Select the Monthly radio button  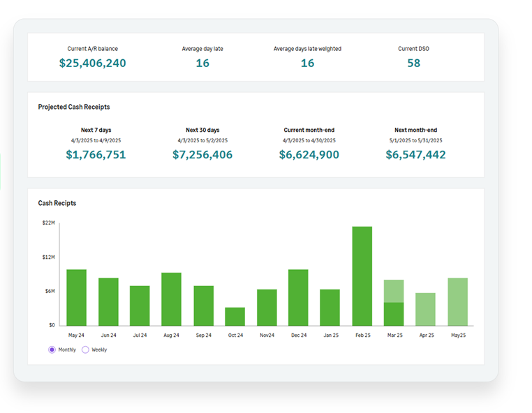pos(52,350)
